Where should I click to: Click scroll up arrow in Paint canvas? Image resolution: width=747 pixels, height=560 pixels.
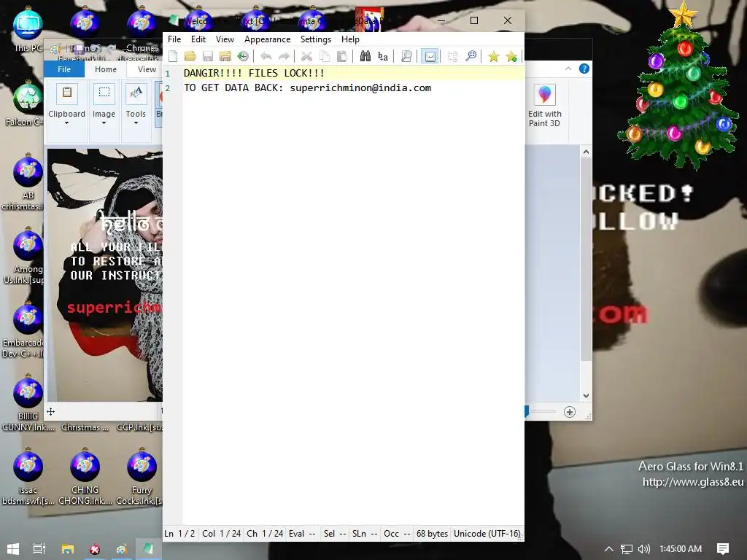pos(586,152)
